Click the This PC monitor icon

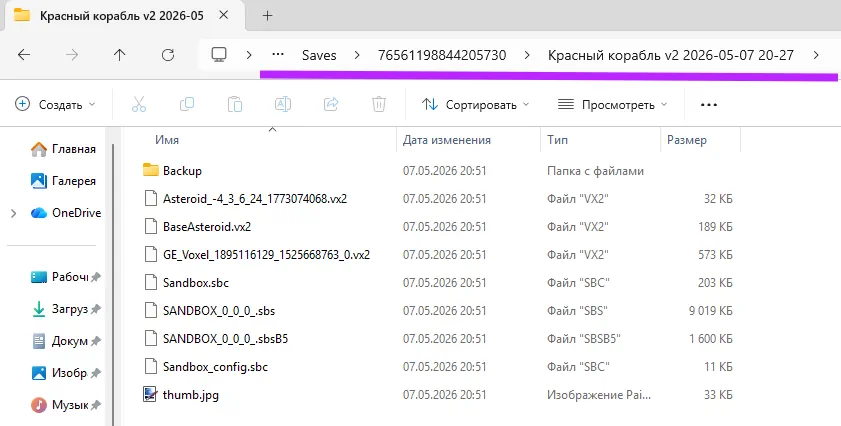[x=219, y=55]
